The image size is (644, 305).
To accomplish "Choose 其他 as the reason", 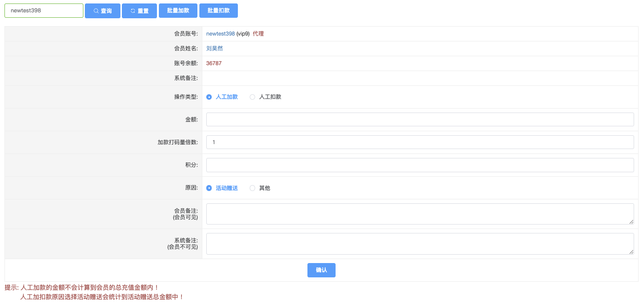I will pyautogui.click(x=253, y=188).
